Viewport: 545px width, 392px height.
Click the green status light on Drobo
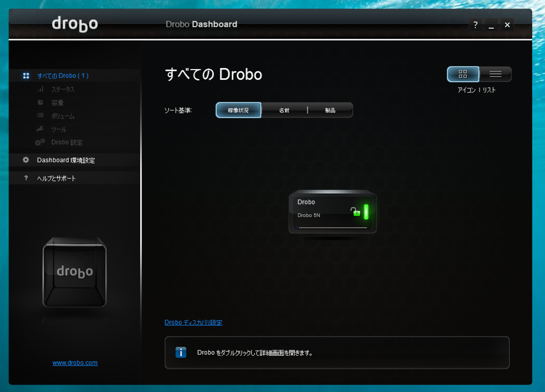[366, 212]
